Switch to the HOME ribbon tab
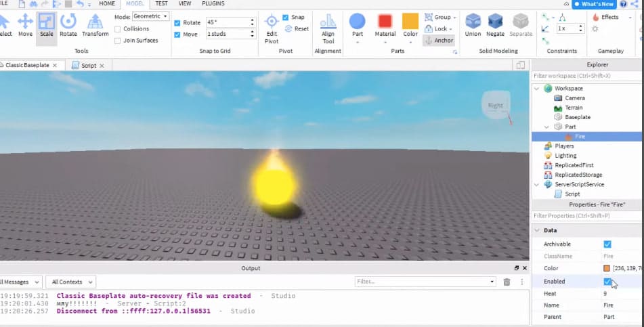This screenshot has width=644, height=327. [107, 3]
